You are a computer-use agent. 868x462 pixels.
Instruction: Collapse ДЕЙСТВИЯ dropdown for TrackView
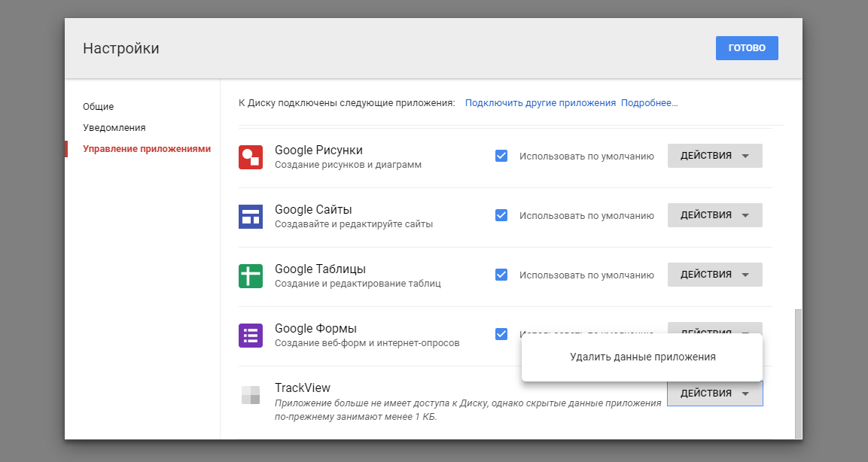pyautogui.click(x=714, y=394)
